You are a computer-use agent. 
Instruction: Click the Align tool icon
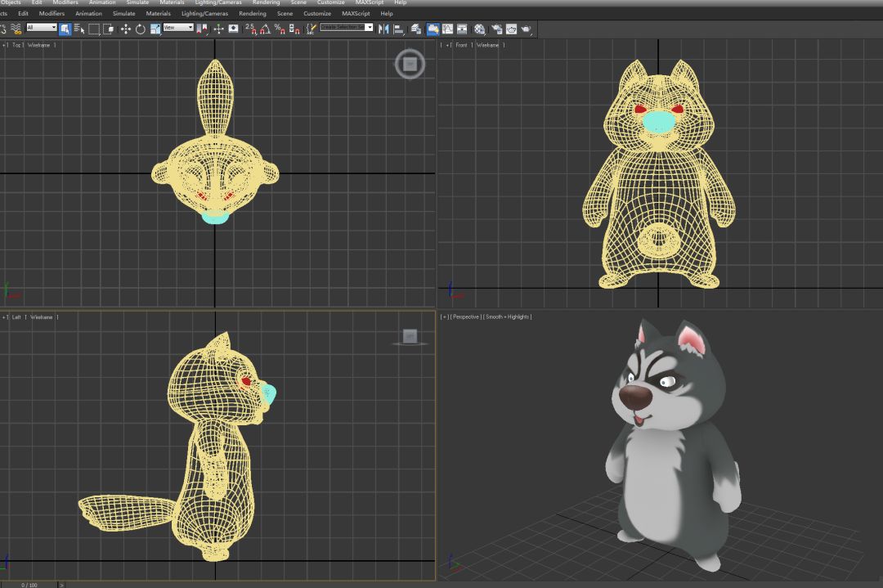(x=398, y=29)
